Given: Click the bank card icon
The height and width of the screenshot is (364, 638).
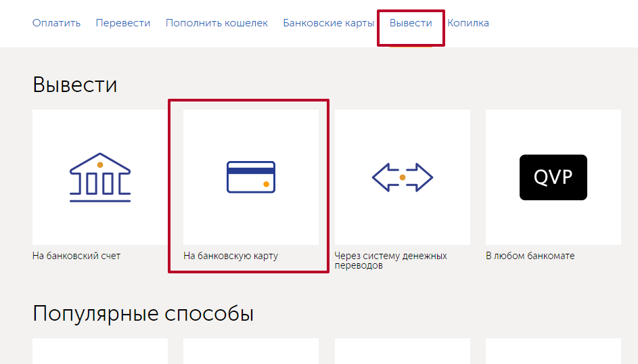Looking at the screenshot, I should click(251, 177).
